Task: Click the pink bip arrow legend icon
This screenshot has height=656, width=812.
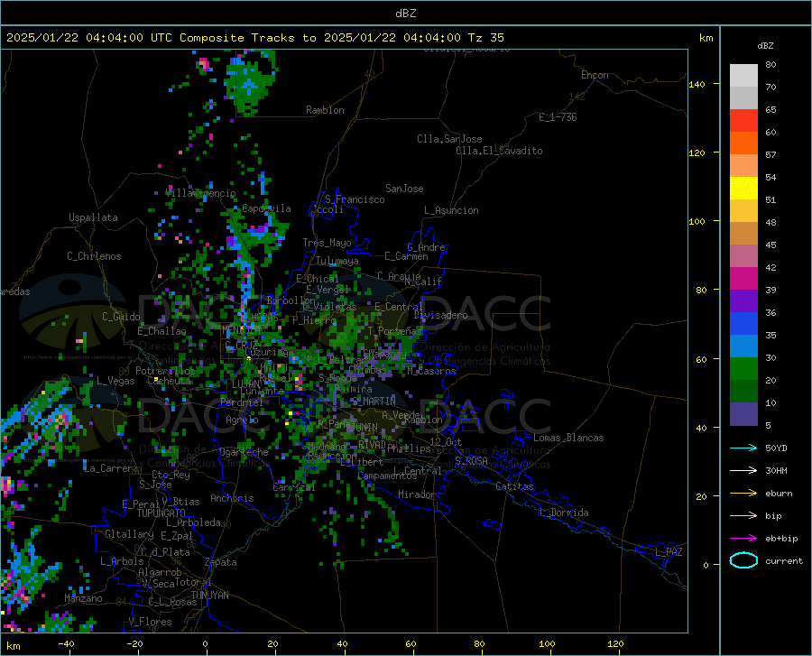Action: click(x=743, y=516)
